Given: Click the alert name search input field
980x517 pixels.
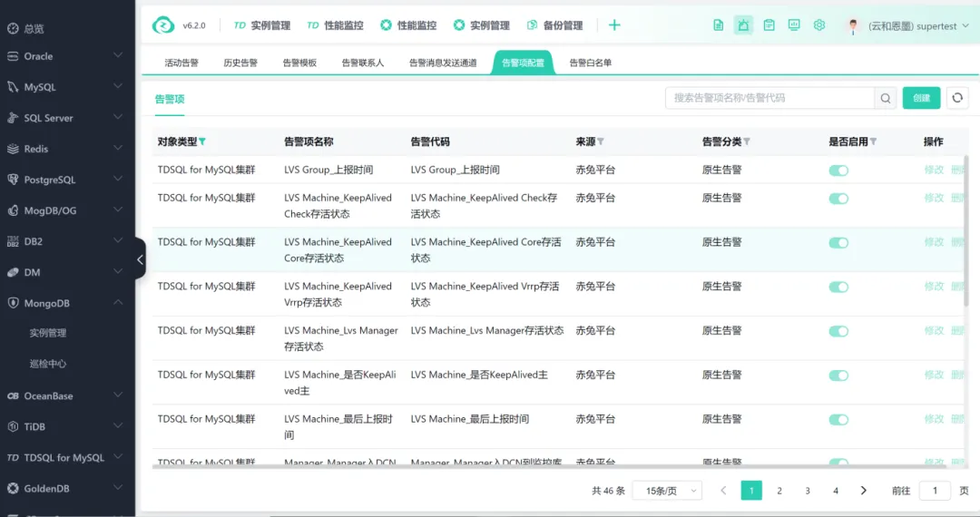Looking at the screenshot, I should [769, 98].
